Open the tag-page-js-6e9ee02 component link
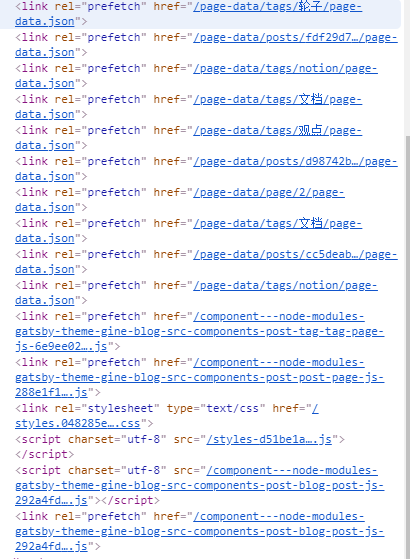 (199, 332)
